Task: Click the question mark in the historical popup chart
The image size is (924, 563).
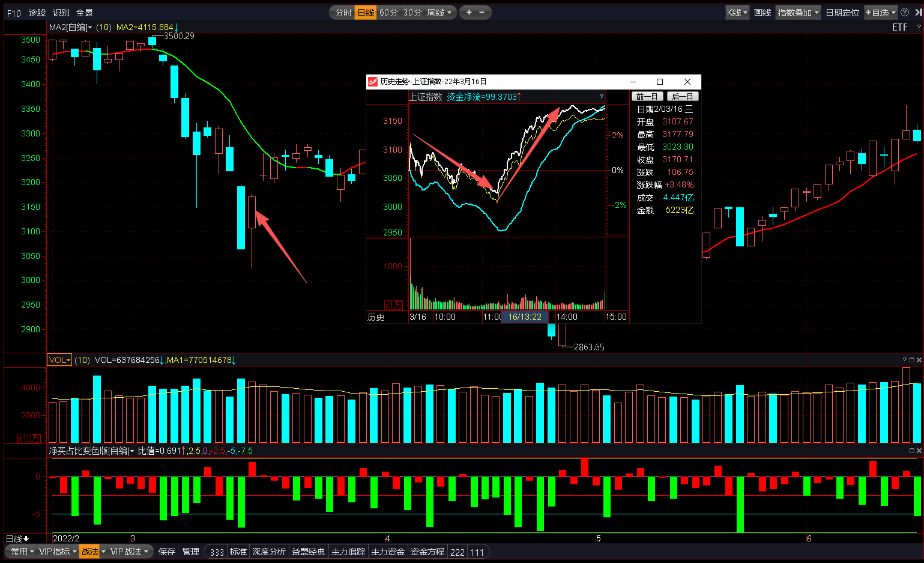Action: click(601, 97)
